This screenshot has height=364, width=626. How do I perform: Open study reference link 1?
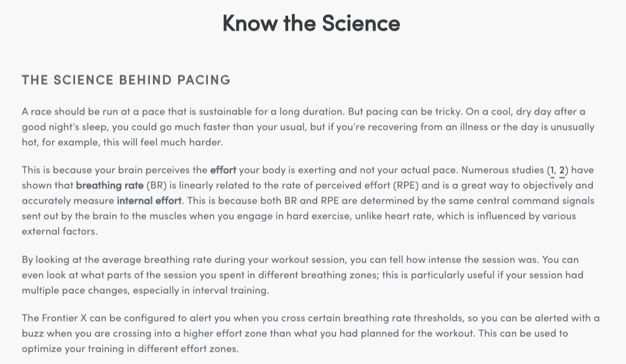point(552,170)
